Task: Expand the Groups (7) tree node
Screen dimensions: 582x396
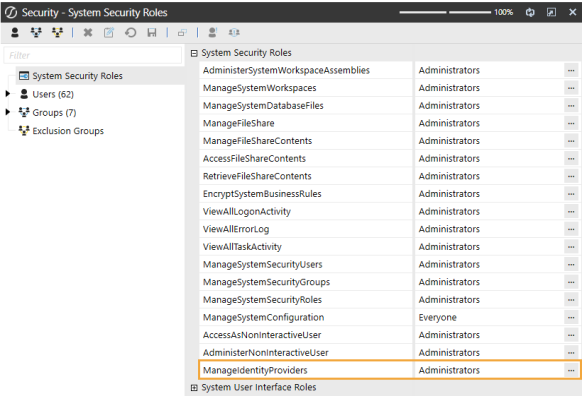Action: pyautogui.click(x=7, y=112)
